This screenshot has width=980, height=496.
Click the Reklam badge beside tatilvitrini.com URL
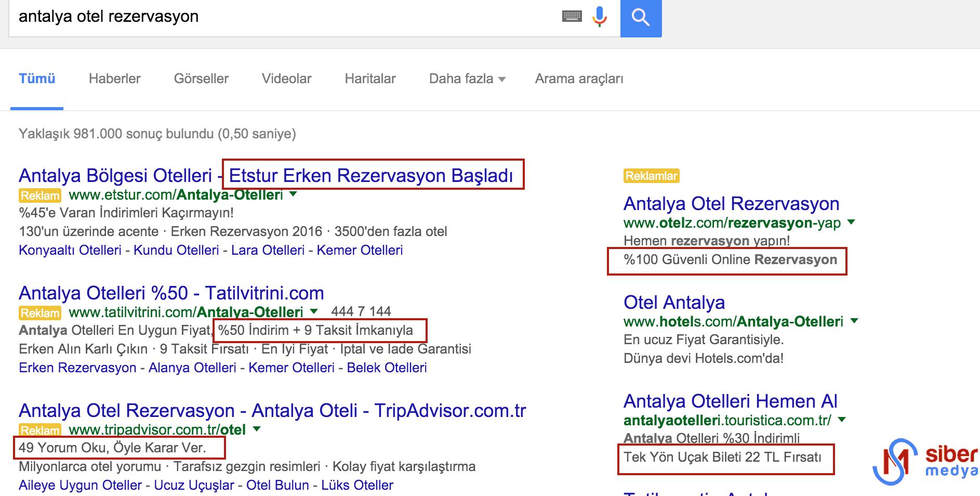pos(40,313)
